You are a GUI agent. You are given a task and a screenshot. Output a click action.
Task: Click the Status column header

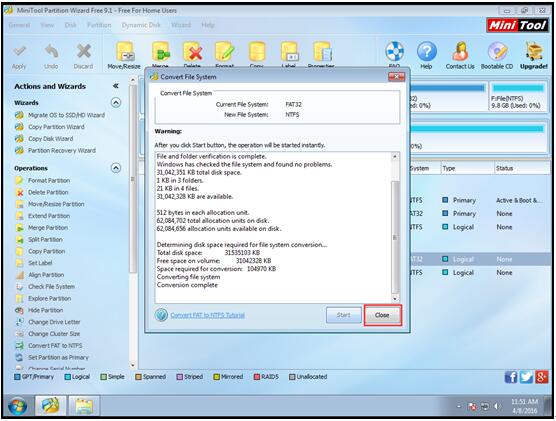coord(521,168)
